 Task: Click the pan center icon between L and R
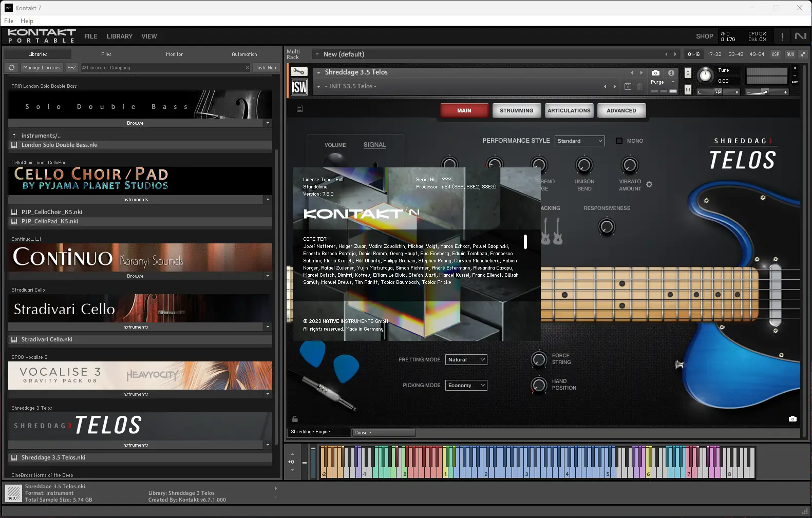pos(718,92)
